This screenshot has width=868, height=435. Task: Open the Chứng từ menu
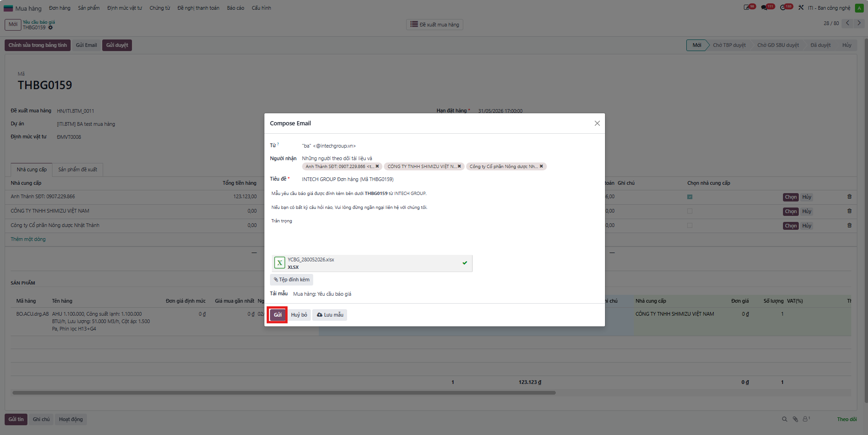point(160,8)
